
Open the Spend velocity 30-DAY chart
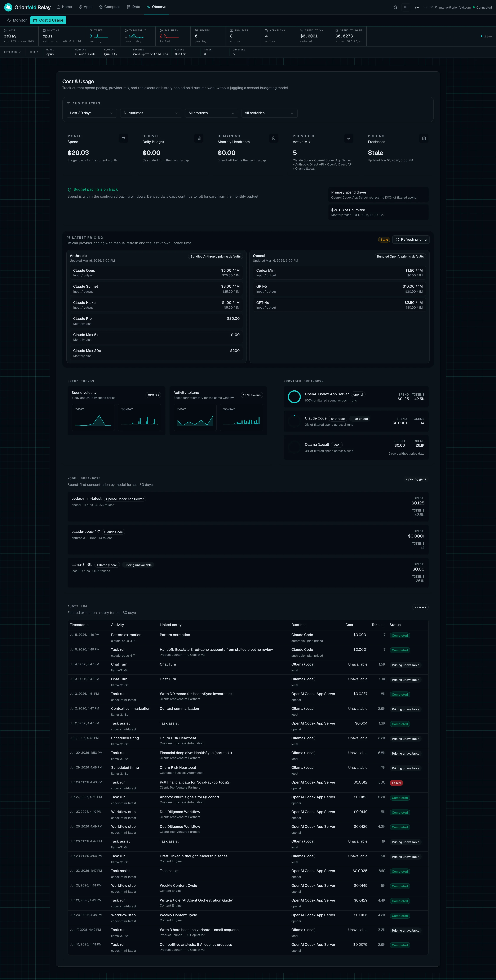[x=139, y=417]
